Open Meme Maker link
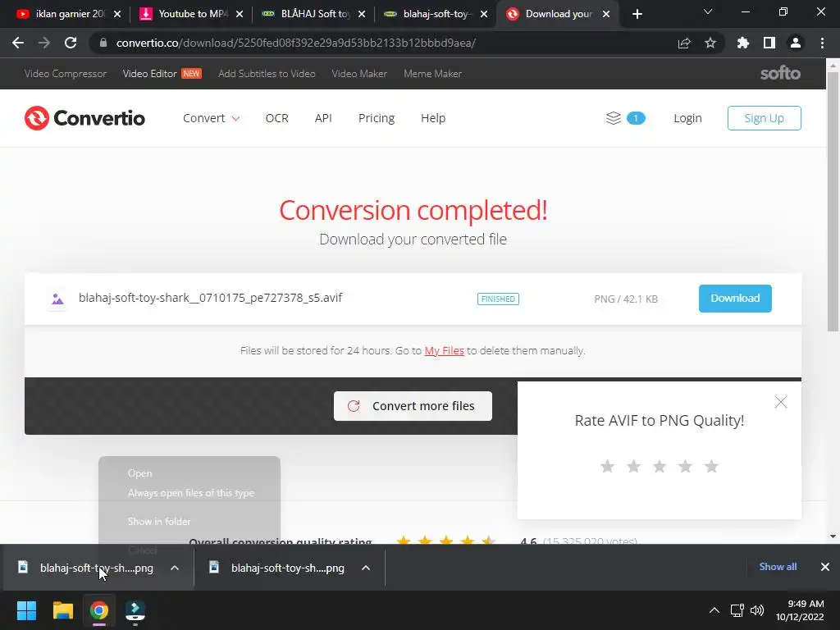The width and height of the screenshot is (840, 630). tap(432, 74)
